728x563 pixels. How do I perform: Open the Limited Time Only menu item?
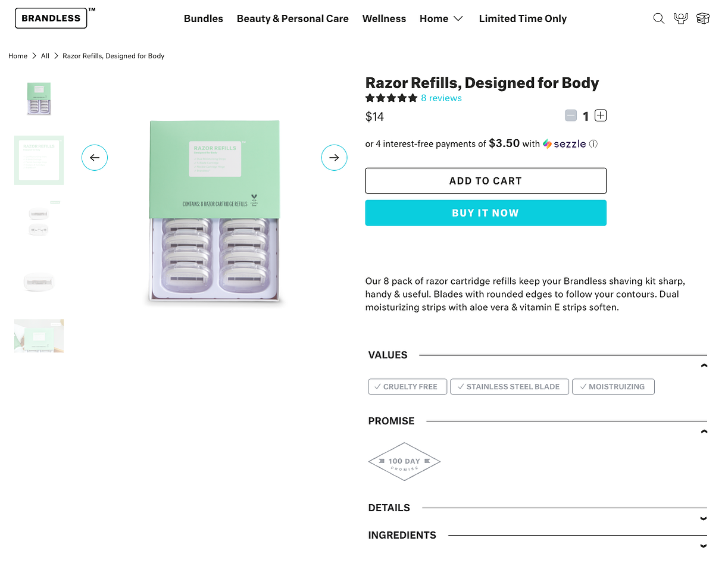click(x=523, y=18)
